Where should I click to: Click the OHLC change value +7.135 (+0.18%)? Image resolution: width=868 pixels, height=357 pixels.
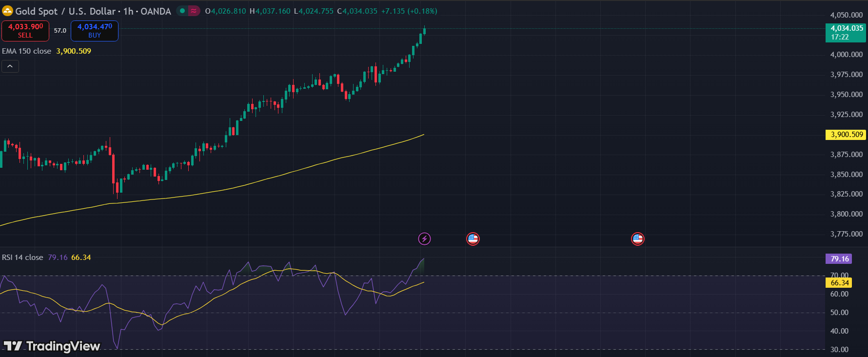(409, 11)
